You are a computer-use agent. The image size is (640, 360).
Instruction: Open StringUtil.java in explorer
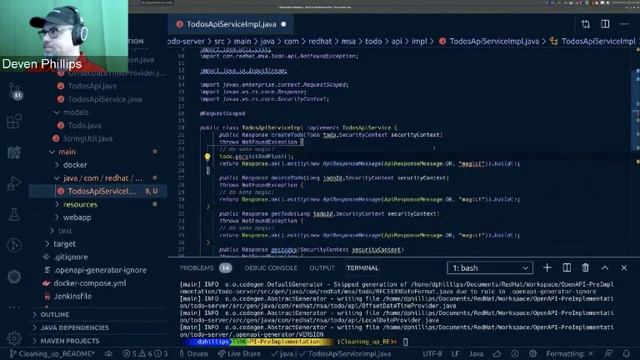click(x=87, y=138)
